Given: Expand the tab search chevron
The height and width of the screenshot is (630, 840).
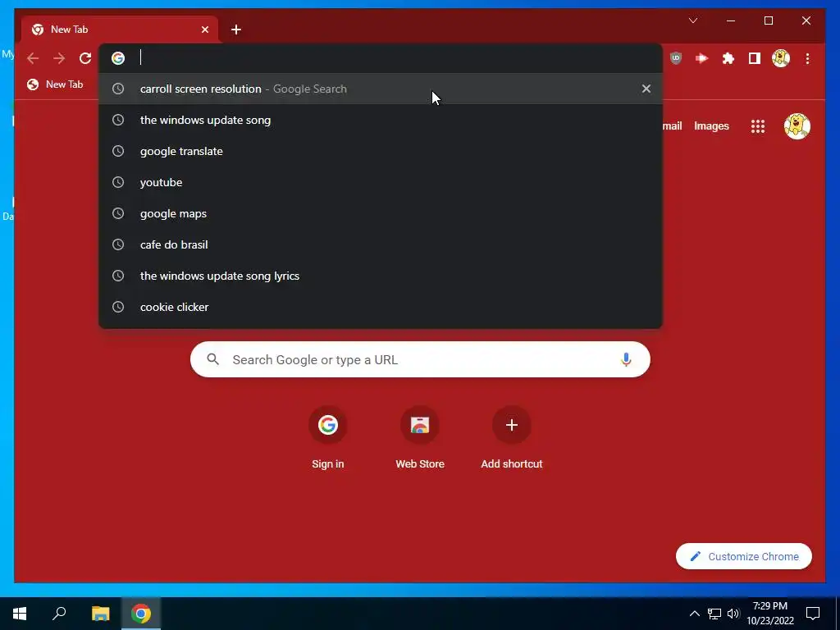Looking at the screenshot, I should click(692, 21).
